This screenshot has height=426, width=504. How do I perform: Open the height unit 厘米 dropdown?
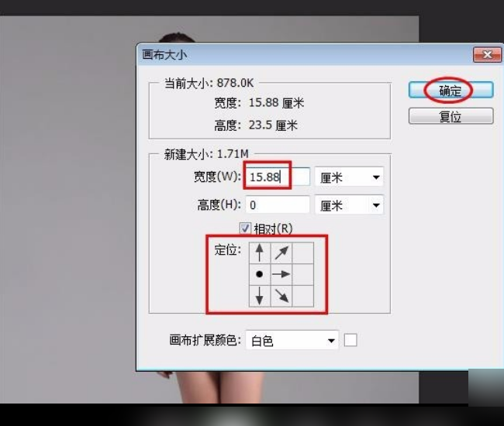349,204
